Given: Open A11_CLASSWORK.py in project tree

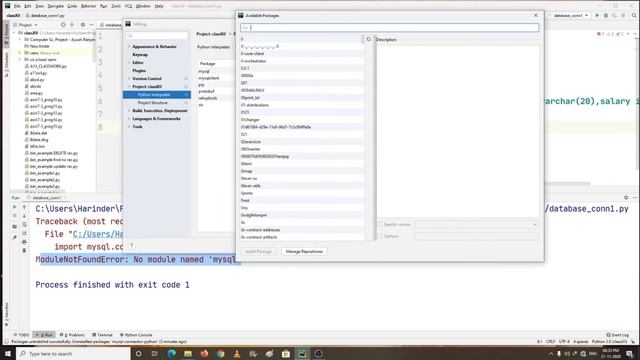Looking at the screenshot, I should (48, 66).
